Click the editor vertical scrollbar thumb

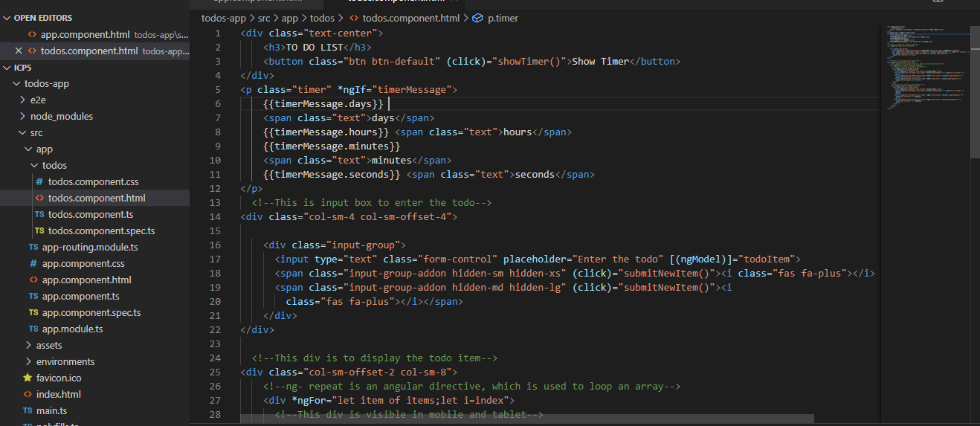(975, 91)
